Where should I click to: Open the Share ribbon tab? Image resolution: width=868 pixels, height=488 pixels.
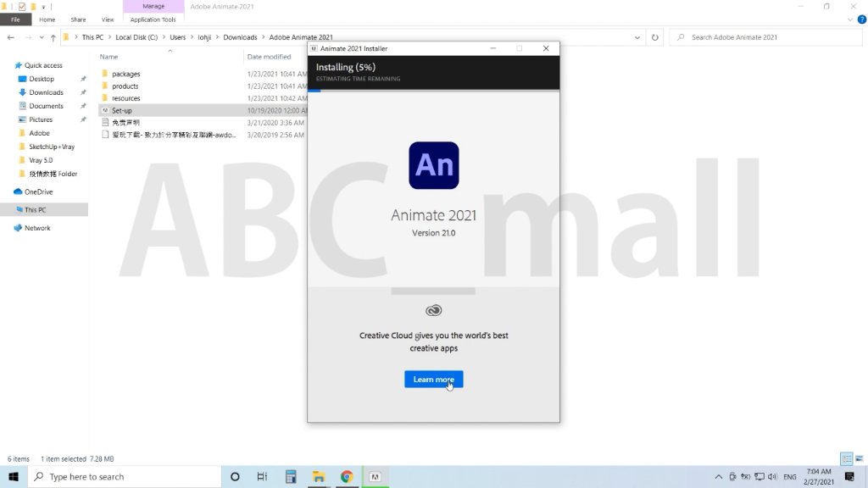click(78, 19)
